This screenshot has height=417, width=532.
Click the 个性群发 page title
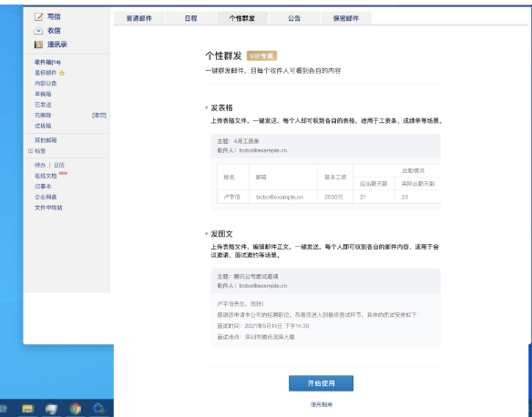click(x=223, y=56)
